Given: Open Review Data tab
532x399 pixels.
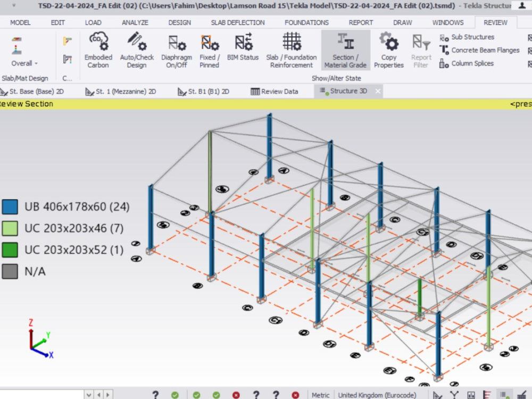Looking at the screenshot, I should pos(275,92).
